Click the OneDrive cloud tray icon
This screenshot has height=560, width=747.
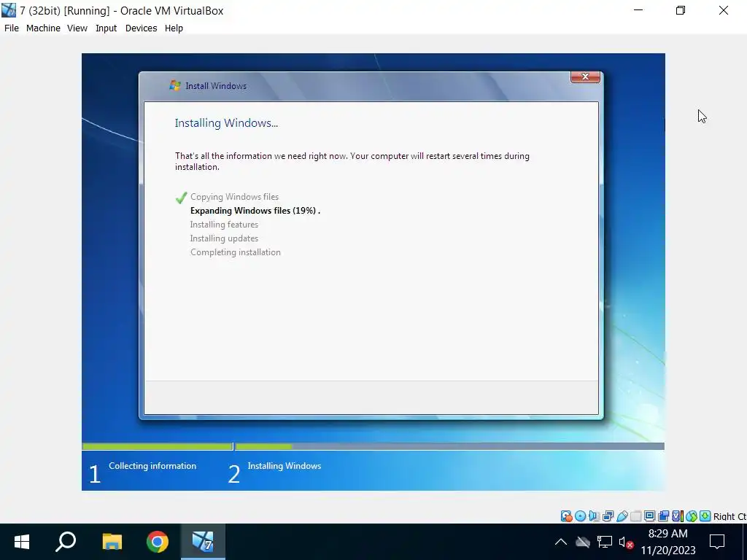pyautogui.click(x=583, y=542)
